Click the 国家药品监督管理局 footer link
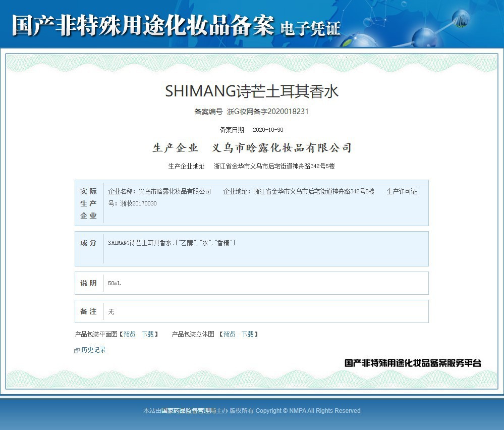Screen dimensions: 504x430 click(188, 411)
